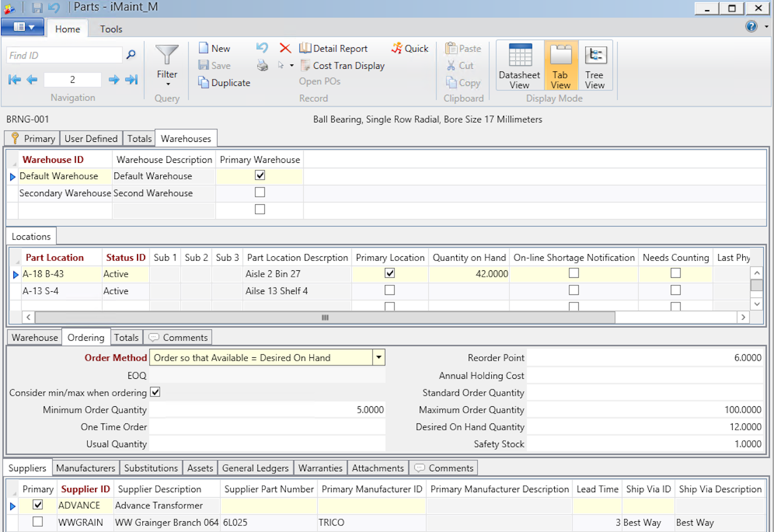Save the current part record

click(214, 65)
